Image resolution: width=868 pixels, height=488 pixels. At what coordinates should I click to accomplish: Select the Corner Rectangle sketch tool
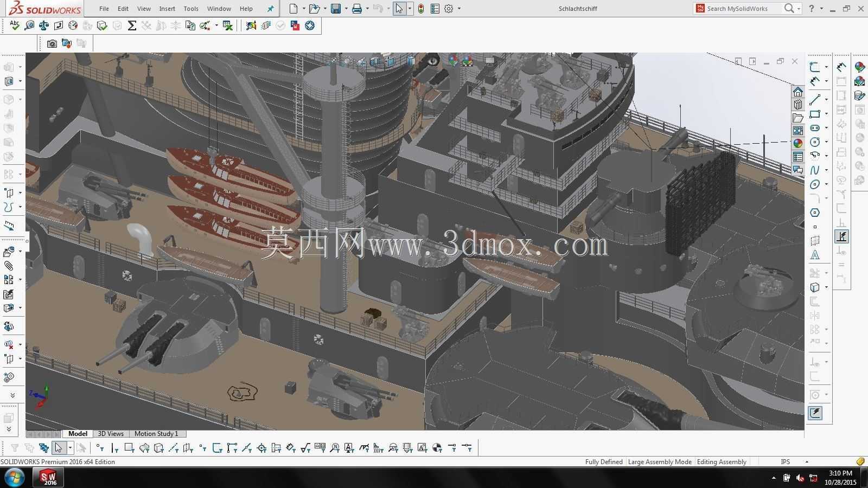click(x=815, y=114)
